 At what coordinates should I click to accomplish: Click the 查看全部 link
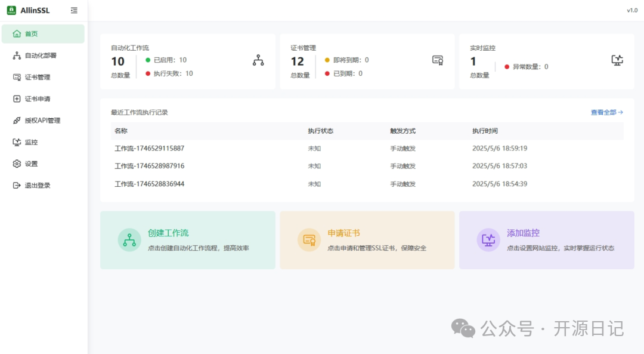click(606, 112)
